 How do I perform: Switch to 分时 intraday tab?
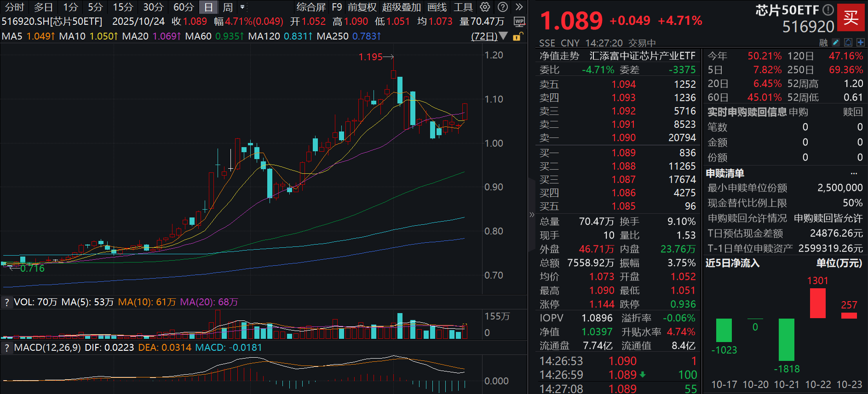point(14,7)
